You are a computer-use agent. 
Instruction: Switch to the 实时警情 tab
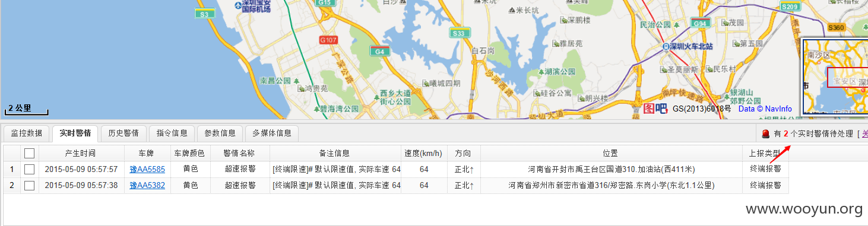[75, 133]
